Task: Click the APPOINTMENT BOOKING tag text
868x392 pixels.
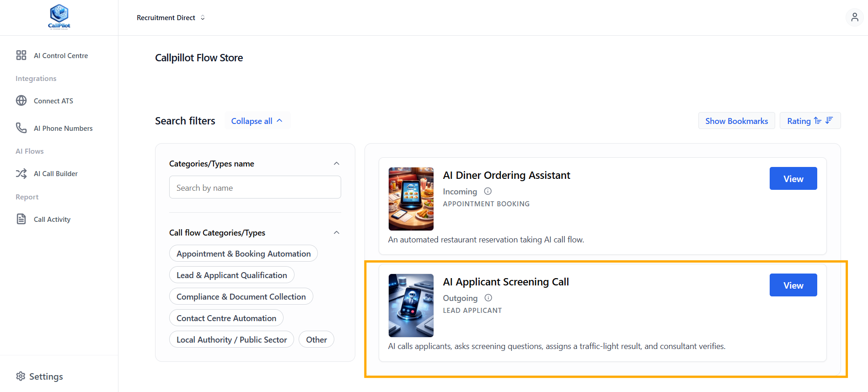Action: [x=486, y=204]
